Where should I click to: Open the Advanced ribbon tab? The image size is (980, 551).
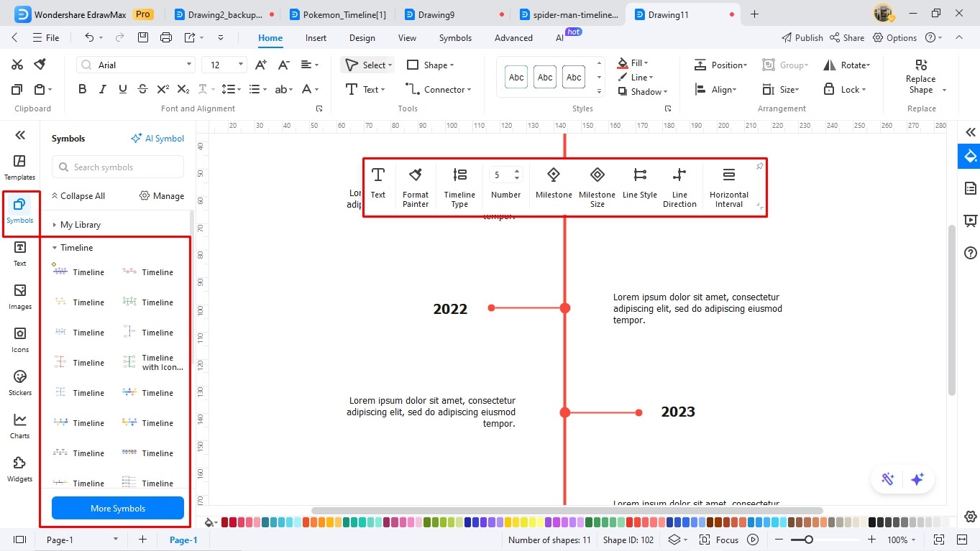513,38
